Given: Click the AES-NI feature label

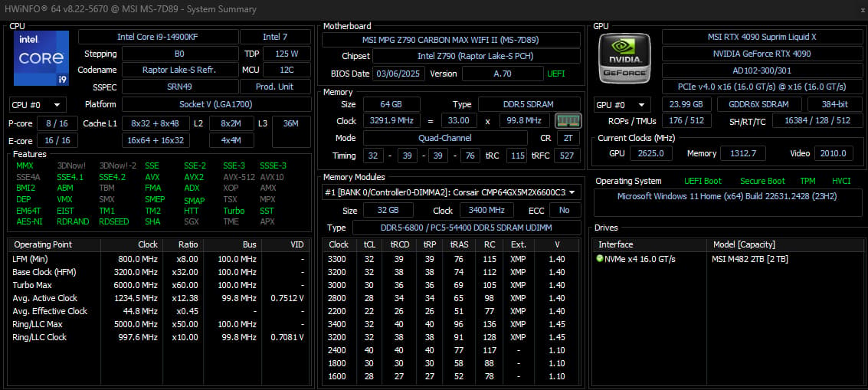Looking at the screenshot, I should 28,221.
